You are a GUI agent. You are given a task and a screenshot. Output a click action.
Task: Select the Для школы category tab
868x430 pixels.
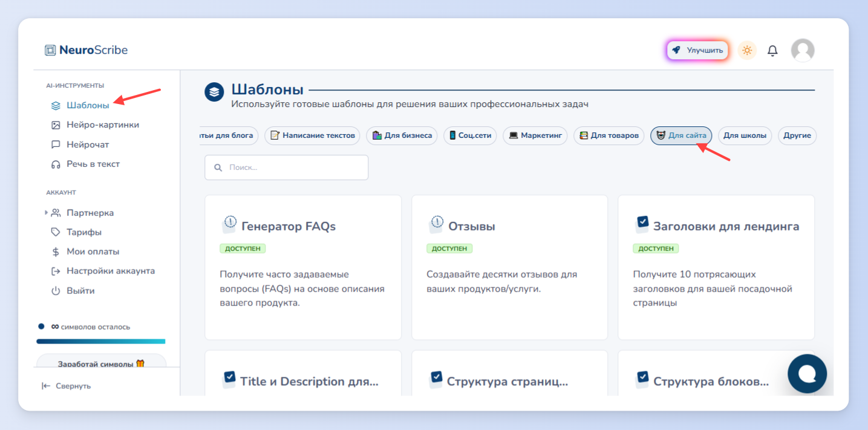(x=745, y=135)
